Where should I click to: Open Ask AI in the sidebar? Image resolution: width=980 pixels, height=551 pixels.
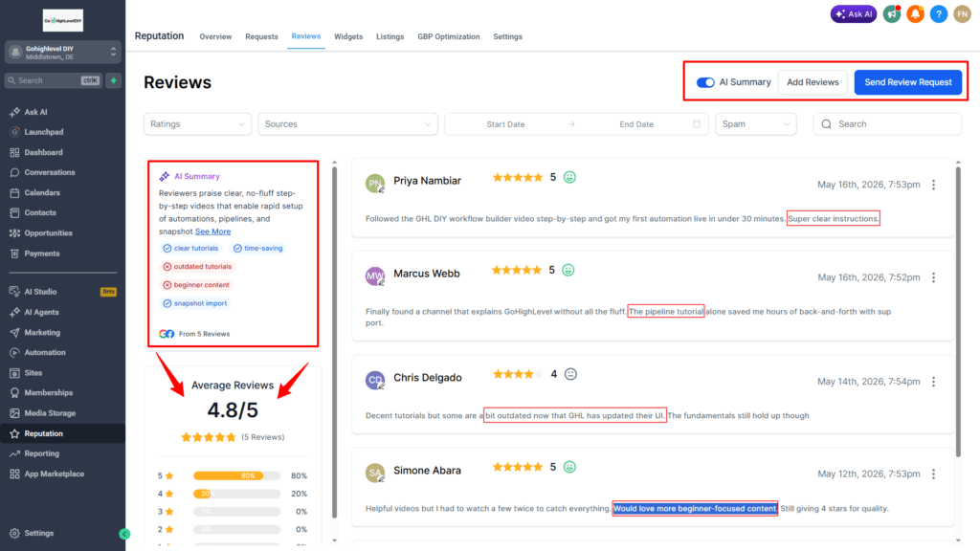[35, 112]
